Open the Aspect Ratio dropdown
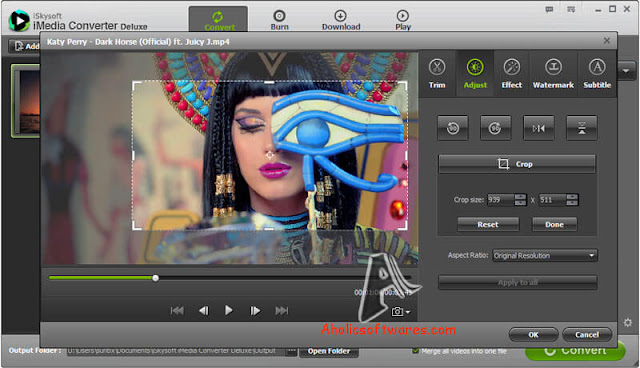640x368 pixels. [544, 256]
